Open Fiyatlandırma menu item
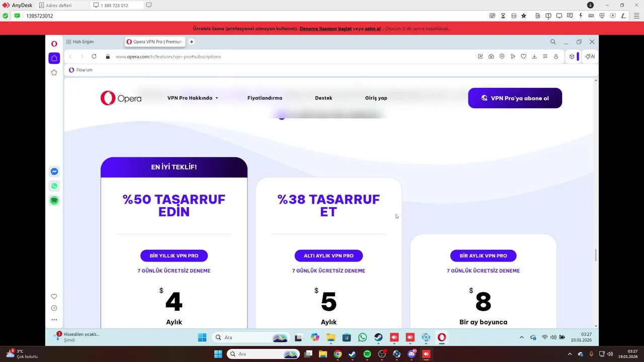Viewport: 644px width, 362px height. click(265, 98)
